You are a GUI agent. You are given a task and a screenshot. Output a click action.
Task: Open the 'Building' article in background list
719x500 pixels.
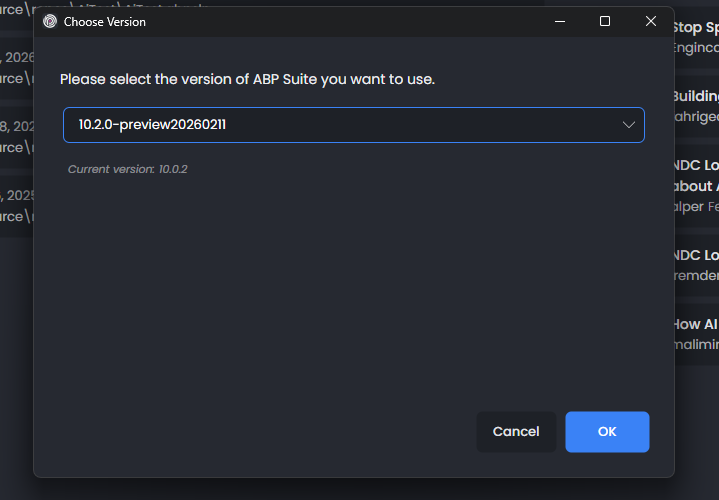coord(695,96)
